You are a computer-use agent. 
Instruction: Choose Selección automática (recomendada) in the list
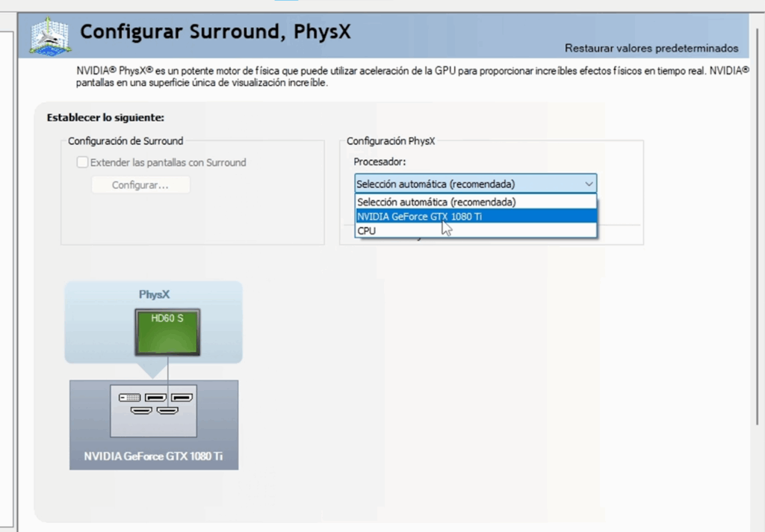click(476, 202)
